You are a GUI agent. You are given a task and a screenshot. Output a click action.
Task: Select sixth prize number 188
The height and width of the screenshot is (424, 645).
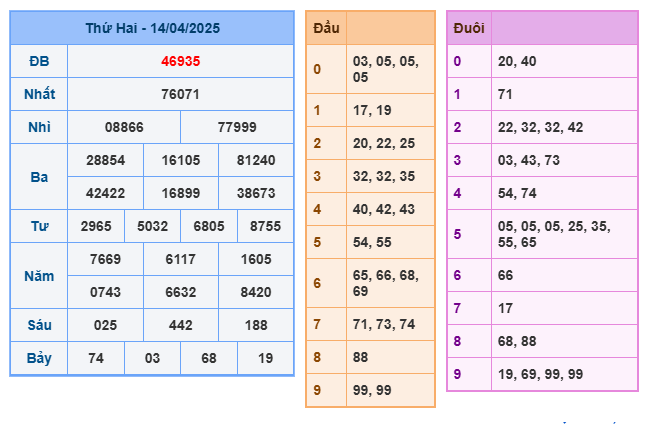point(256,325)
